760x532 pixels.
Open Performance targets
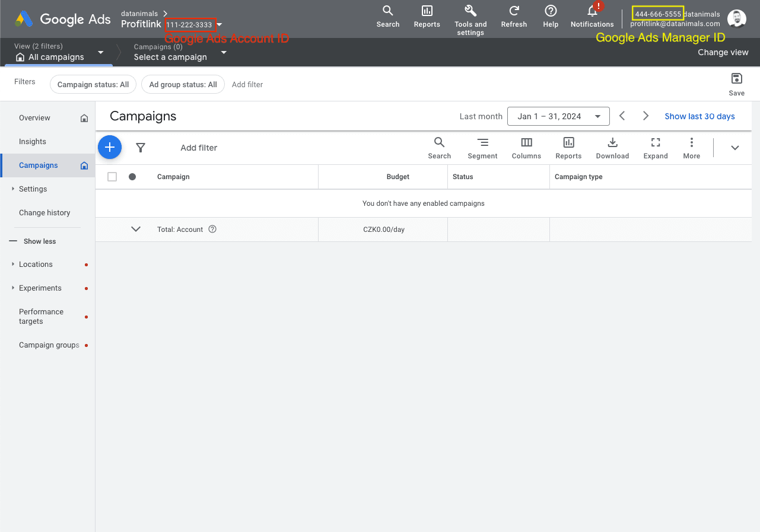coord(41,316)
